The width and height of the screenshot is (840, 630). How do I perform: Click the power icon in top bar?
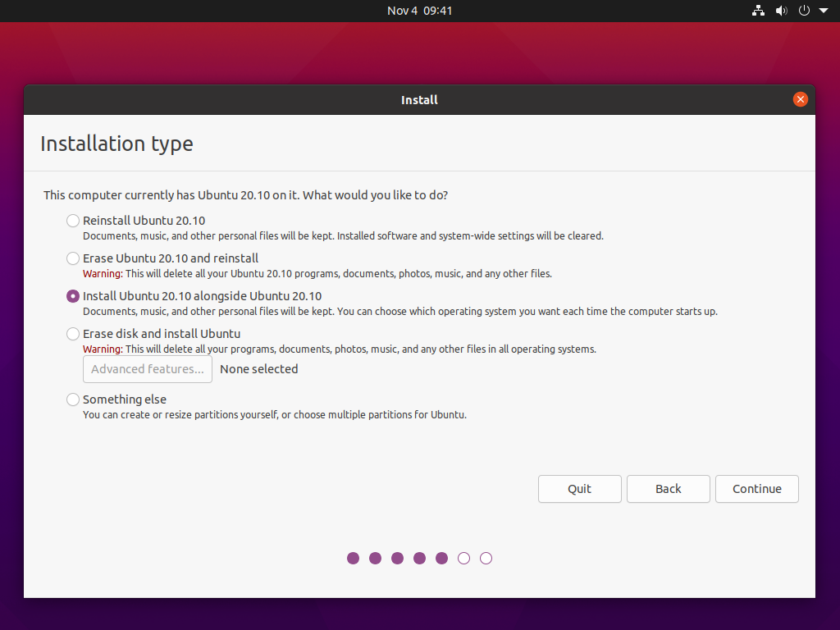(x=804, y=11)
